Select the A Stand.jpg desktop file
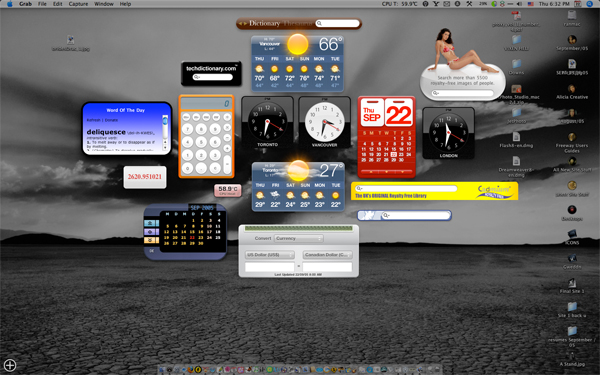600x375 pixels. pos(572,359)
